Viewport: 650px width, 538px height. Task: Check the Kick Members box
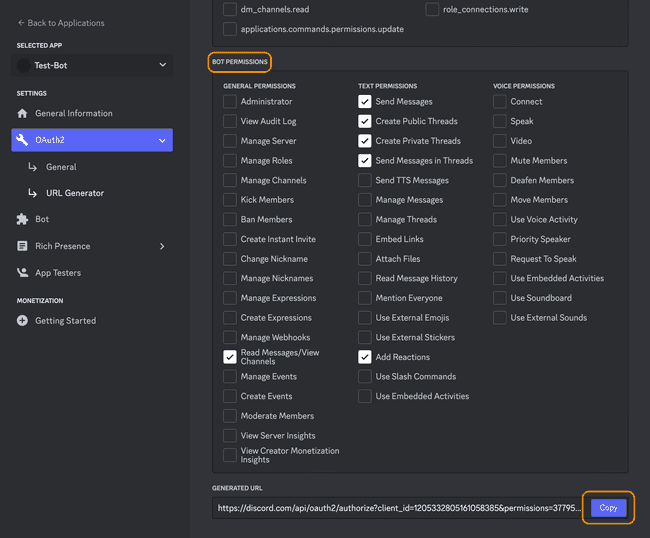[230, 200]
